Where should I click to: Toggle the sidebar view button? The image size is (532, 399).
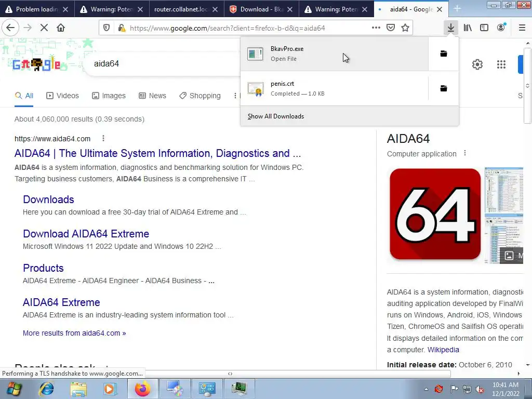point(484,28)
